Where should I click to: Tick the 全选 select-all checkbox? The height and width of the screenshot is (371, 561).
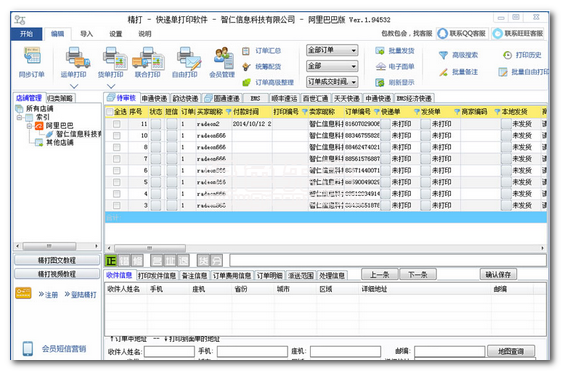[x=110, y=112]
